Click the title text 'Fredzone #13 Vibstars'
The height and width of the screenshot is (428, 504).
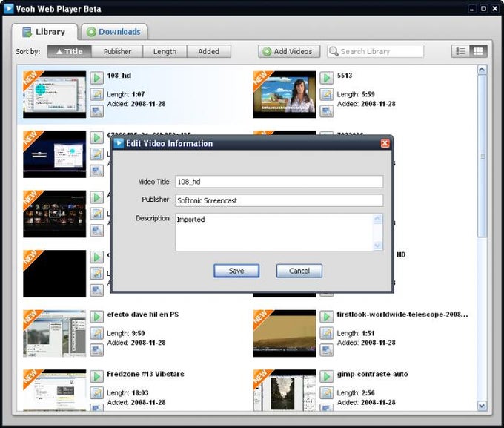point(145,375)
